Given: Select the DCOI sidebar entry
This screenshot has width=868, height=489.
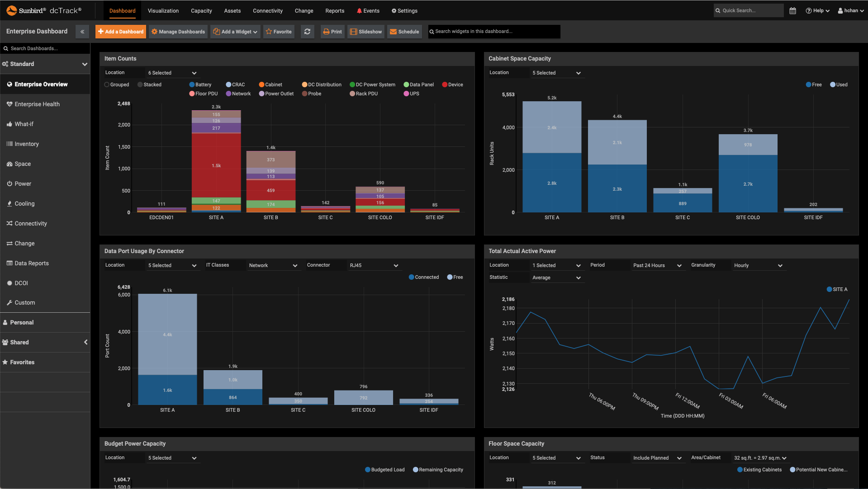Looking at the screenshot, I should click(x=21, y=283).
